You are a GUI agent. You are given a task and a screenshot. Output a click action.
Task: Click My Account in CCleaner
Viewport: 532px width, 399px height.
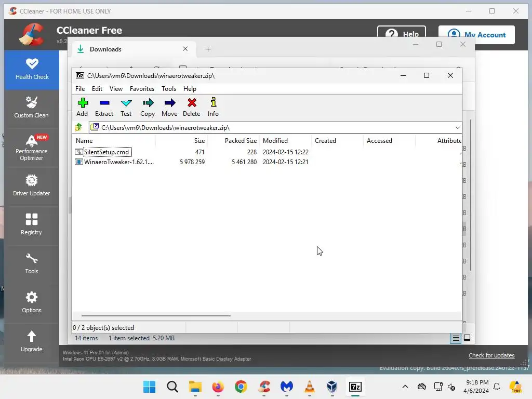pos(476,35)
